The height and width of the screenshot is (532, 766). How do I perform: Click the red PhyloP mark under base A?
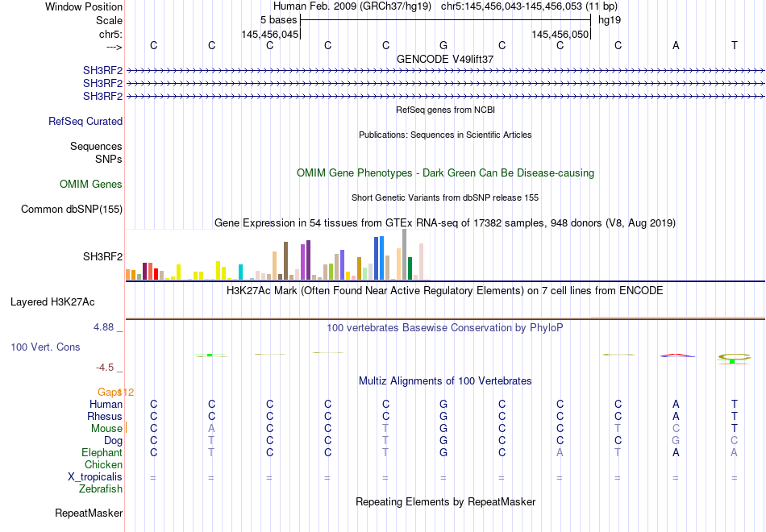click(676, 355)
